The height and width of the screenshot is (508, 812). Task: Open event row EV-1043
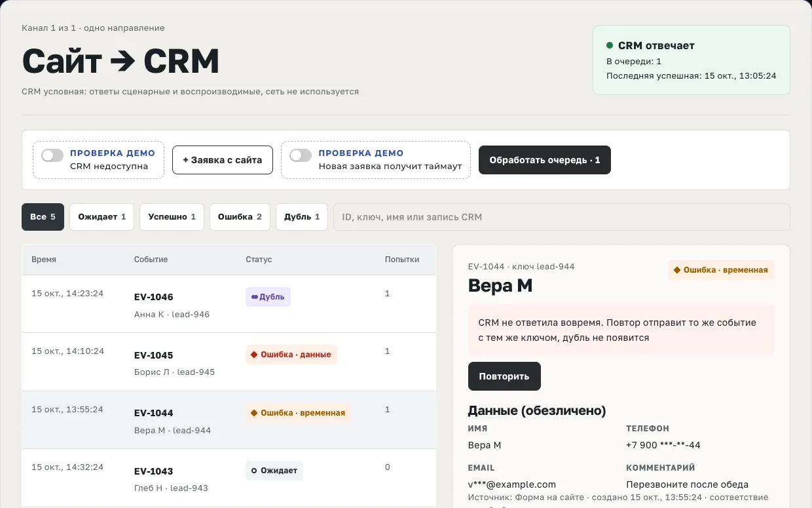coord(229,478)
